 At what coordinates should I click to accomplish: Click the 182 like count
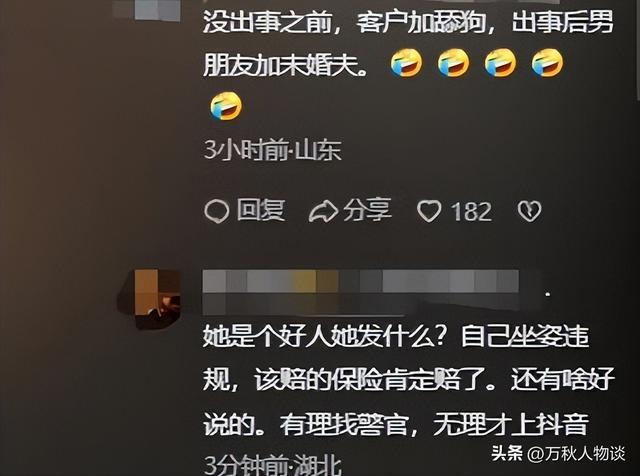(471, 212)
